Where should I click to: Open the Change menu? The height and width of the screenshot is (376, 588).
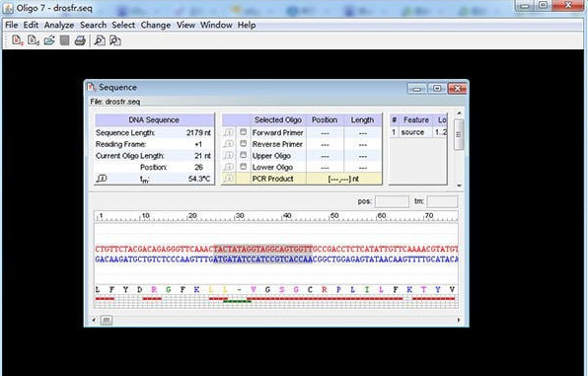(156, 25)
